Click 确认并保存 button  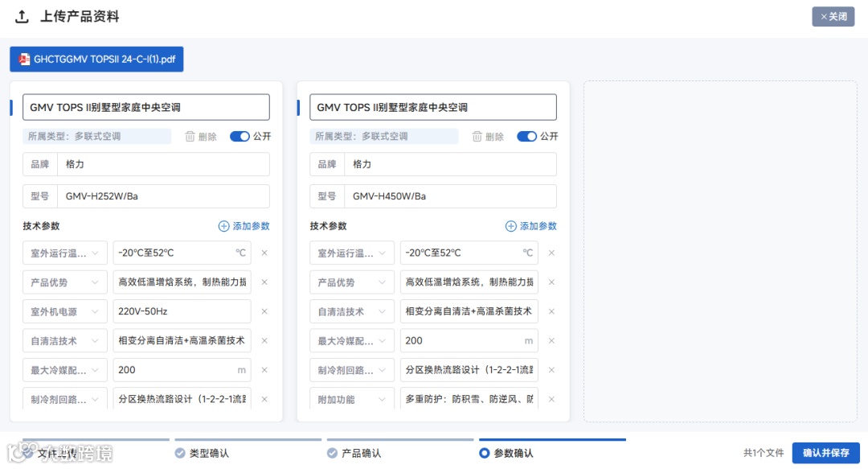[826, 453]
